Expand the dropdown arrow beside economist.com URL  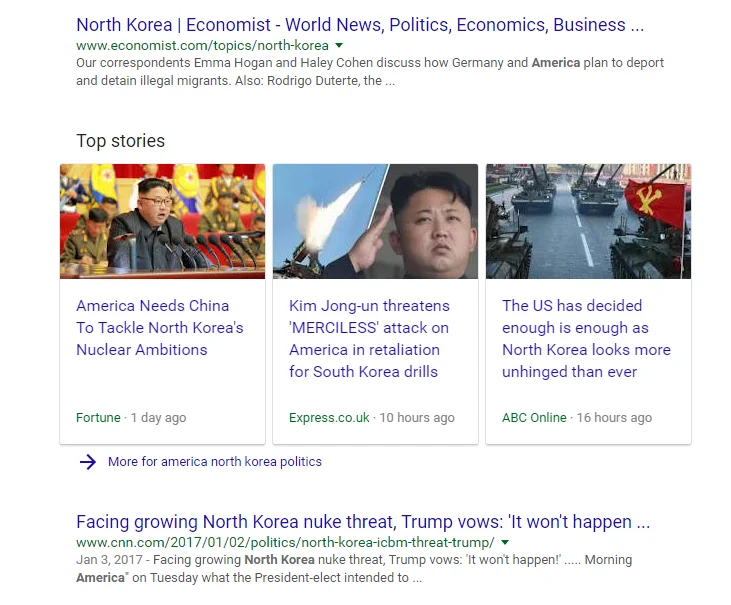coord(339,46)
